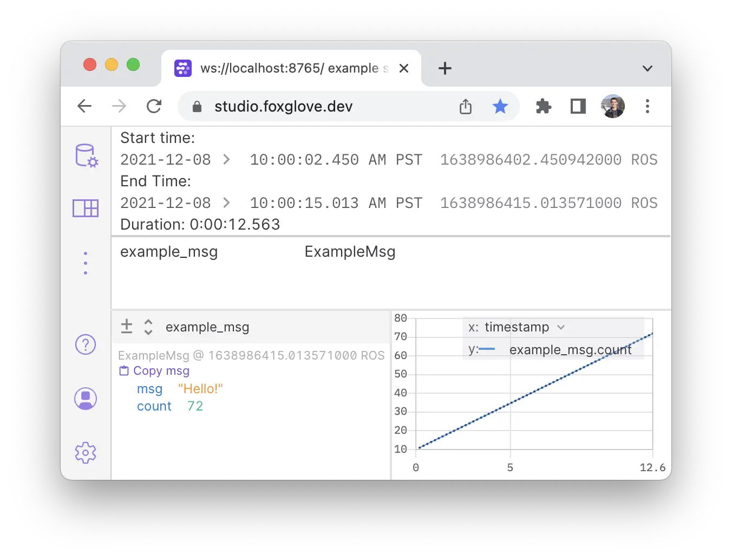Click the message navigation up/down stepper
This screenshot has height=560, width=732.
point(147,327)
